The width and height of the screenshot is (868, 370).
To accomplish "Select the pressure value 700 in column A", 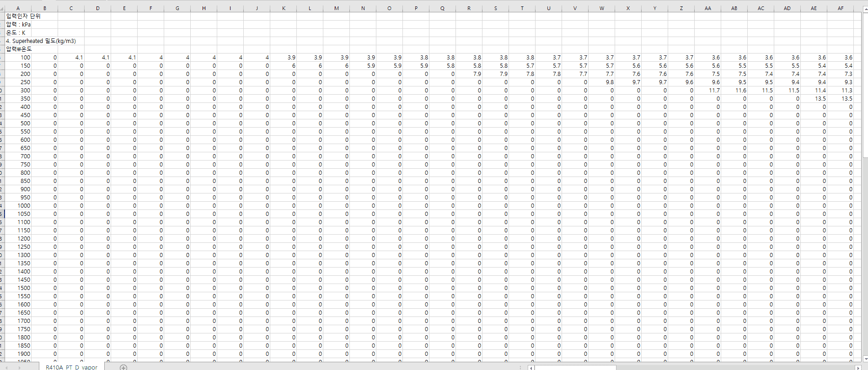I will pyautogui.click(x=18, y=156).
